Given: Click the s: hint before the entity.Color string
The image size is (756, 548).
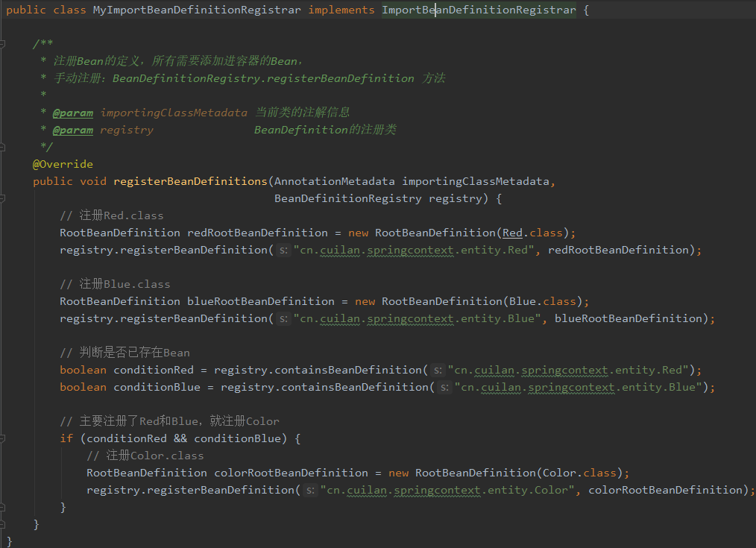Looking at the screenshot, I should point(310,490).
